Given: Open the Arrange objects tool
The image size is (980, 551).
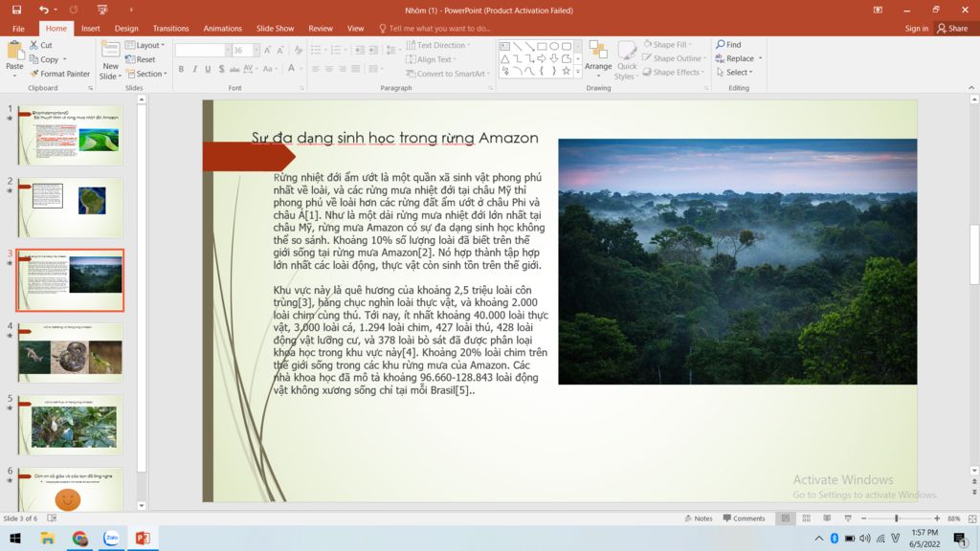Looking at the screenshot, I should point(598,55).
